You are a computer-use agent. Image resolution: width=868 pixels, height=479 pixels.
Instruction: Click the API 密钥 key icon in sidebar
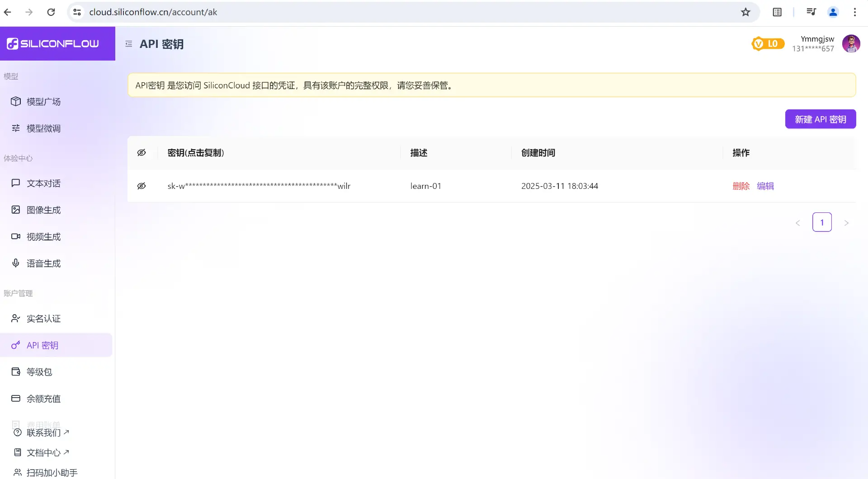[x=16, y=345]
